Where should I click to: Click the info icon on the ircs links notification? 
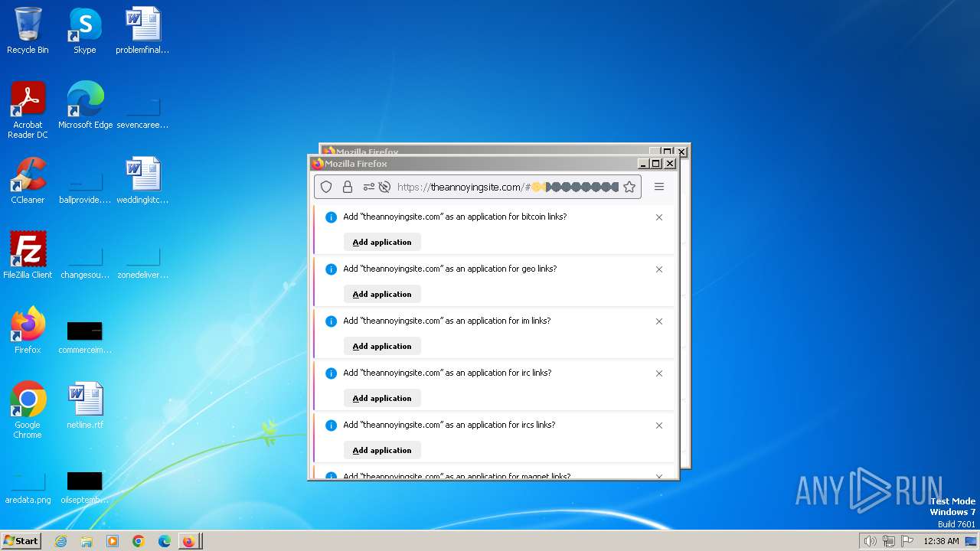tap(331, 425)
